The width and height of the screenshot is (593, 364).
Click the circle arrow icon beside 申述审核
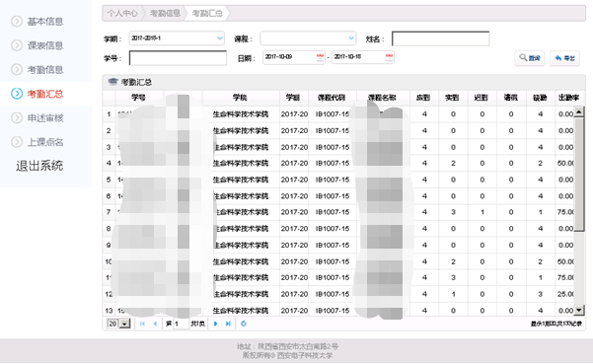17,118
